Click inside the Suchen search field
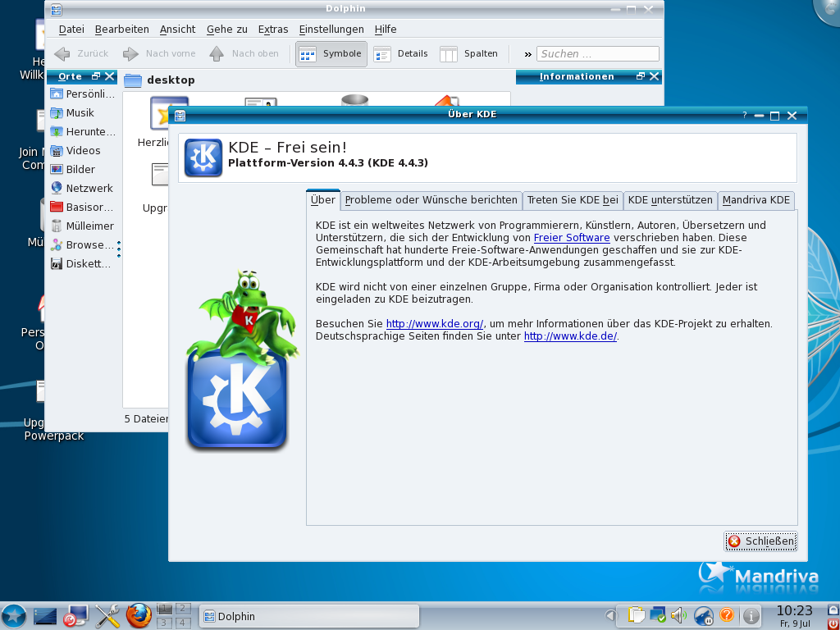Image resolution: width=840 pixels, height=630 pixels. coord(597,53)
